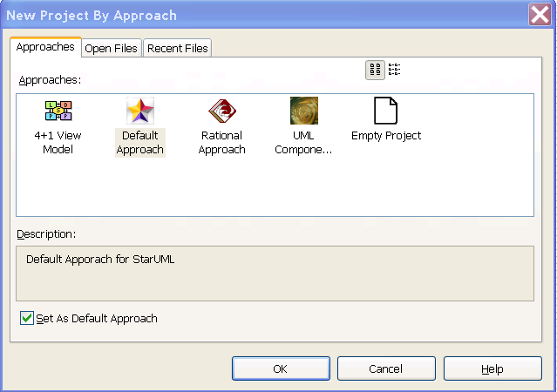This screenshot has width=557, height=392.
Task: Open the Approaches tab
Action: click(45, 47)
